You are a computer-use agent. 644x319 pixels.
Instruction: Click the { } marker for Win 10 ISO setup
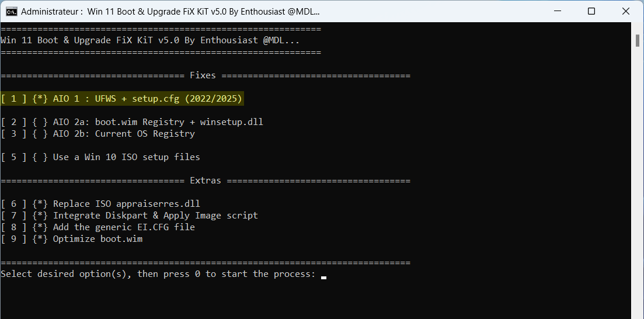40,157
